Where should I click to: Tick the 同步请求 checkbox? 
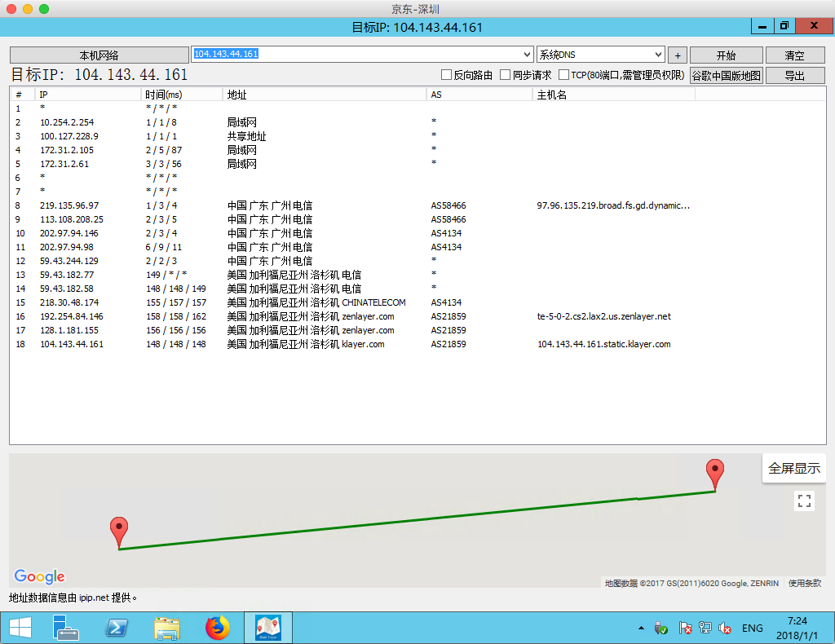tap(506, 75)
